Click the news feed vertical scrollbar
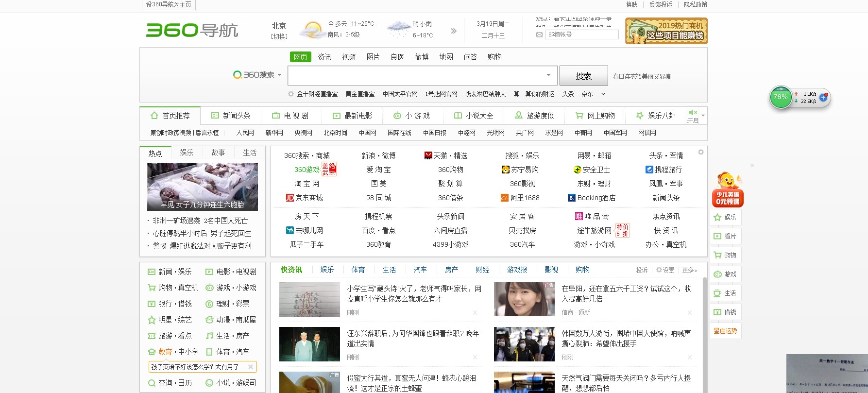Screen dimensions: 868x393 tap(704, 335)
